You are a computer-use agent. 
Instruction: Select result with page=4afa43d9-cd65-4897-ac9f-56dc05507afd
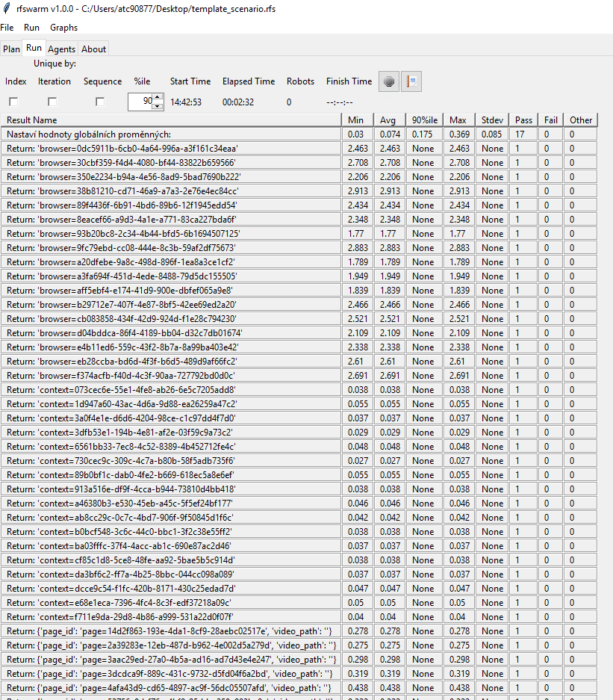tap(171, 688)
